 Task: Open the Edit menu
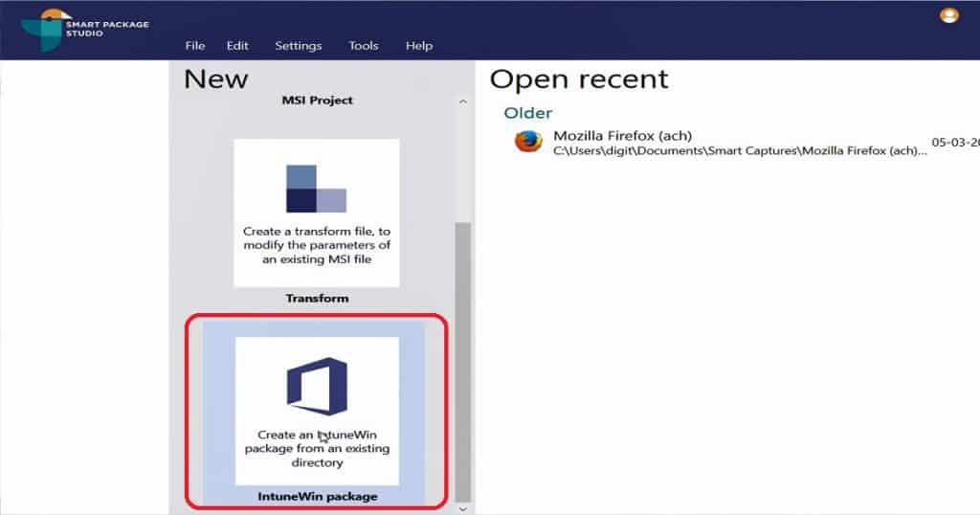click(237, 46)
